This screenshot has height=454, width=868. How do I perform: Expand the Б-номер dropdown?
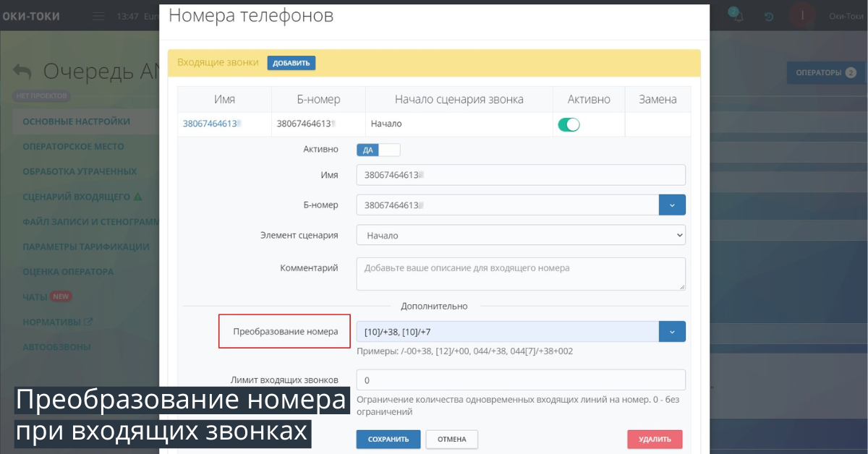672,205
